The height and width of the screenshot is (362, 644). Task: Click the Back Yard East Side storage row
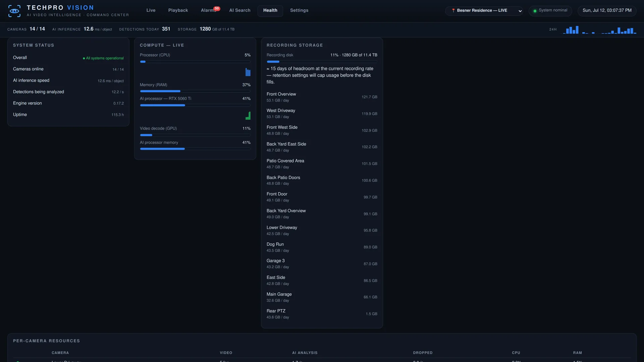[x=322, y=147]
